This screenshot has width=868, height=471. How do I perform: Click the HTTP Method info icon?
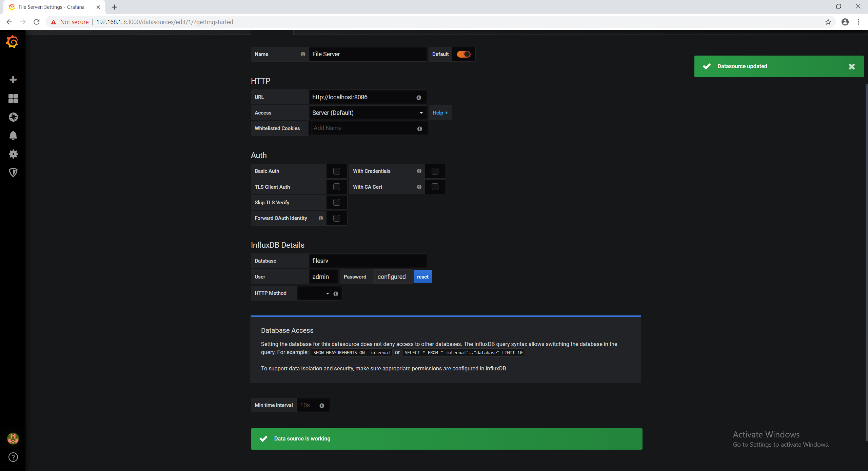(336, 294)
